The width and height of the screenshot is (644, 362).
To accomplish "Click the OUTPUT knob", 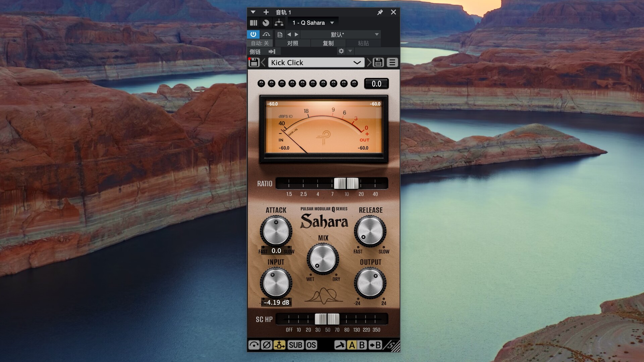I will (370, 283).
